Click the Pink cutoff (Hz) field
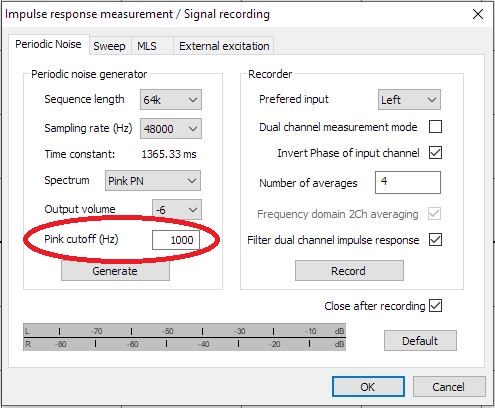This screenshot has width=495, height=408. pyautogui.click(x=176, y=240)
